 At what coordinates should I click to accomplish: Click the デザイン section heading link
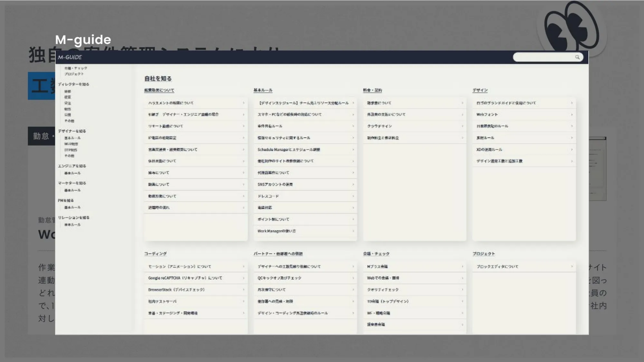pyautogui.click(x=480, y=90)
